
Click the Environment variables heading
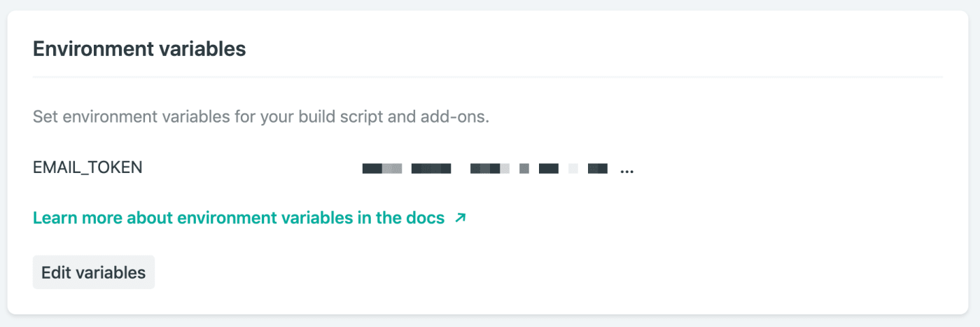pos(139,49)
